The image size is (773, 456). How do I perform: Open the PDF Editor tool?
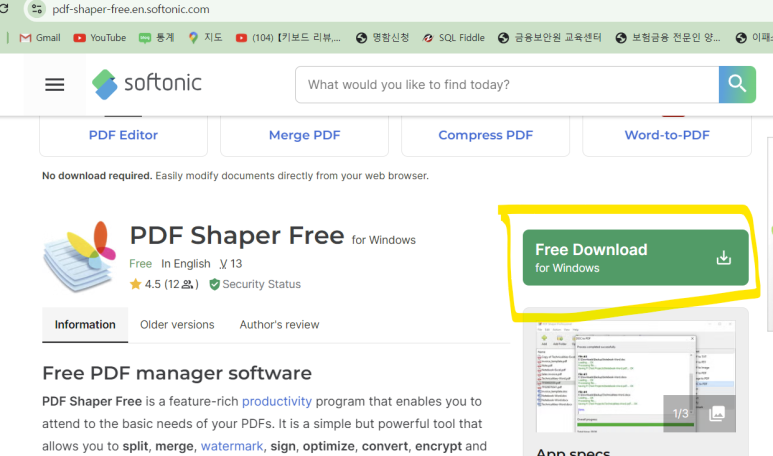[x=123, y=135]
